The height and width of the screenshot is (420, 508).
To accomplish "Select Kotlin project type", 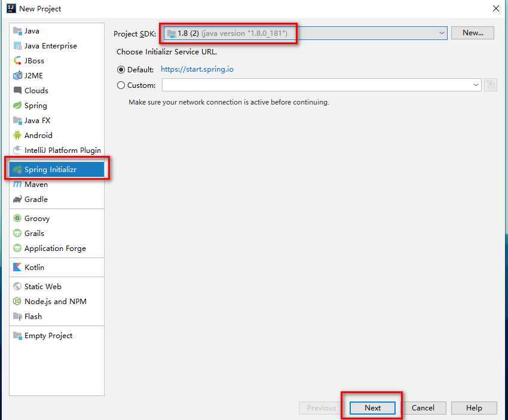I will click(57, 267).
